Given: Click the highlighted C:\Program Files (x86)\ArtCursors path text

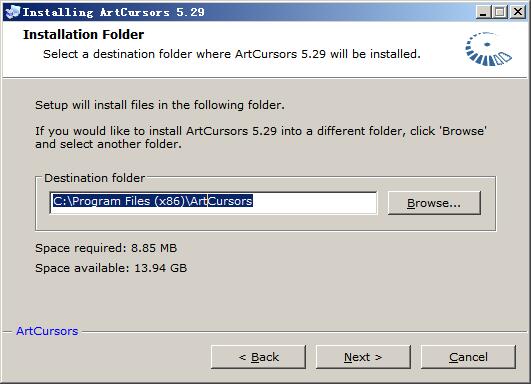Looking at the screenshot, I should pos(153,201).
